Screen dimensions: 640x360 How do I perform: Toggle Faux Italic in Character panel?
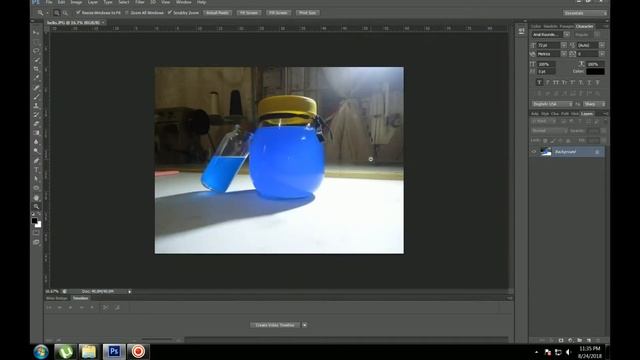pos(547,82)
